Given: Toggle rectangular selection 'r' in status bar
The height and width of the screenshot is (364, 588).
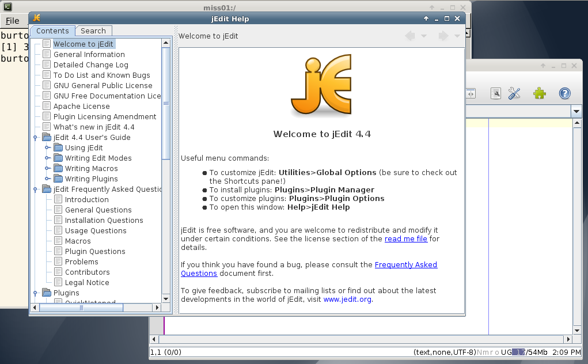Looking at the screenshot, I should point(491,352).
